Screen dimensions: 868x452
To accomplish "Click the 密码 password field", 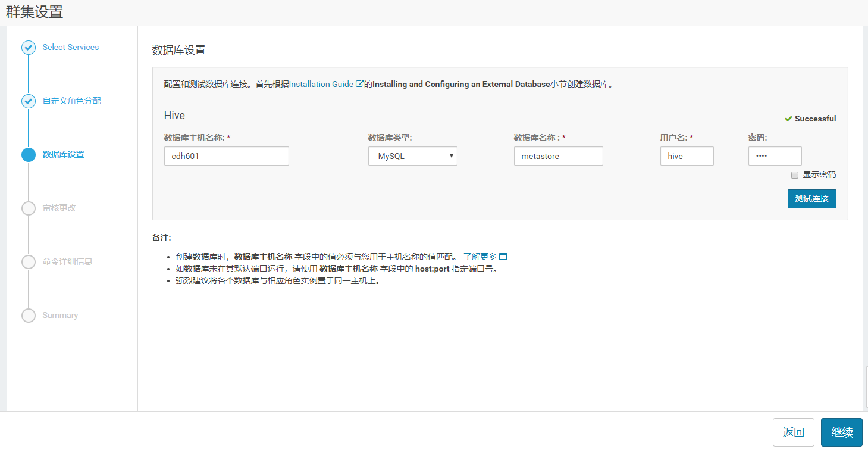I will click(775, 156).
